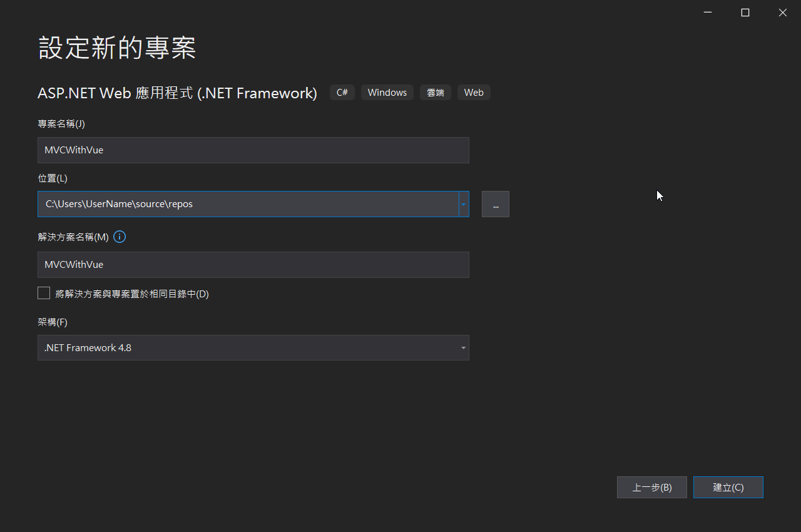Maximize the project setup window
This screenshot has width=801, height=532.
(x=745, y=13)
